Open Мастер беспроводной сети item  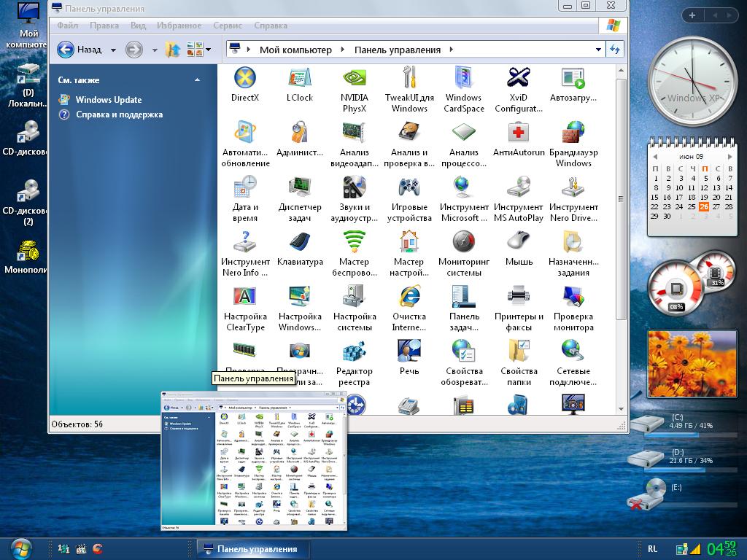(355, 254)
